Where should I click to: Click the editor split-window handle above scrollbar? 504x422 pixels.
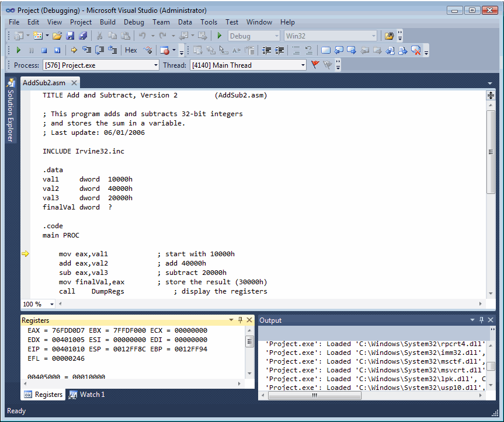(x=491, y=95)
